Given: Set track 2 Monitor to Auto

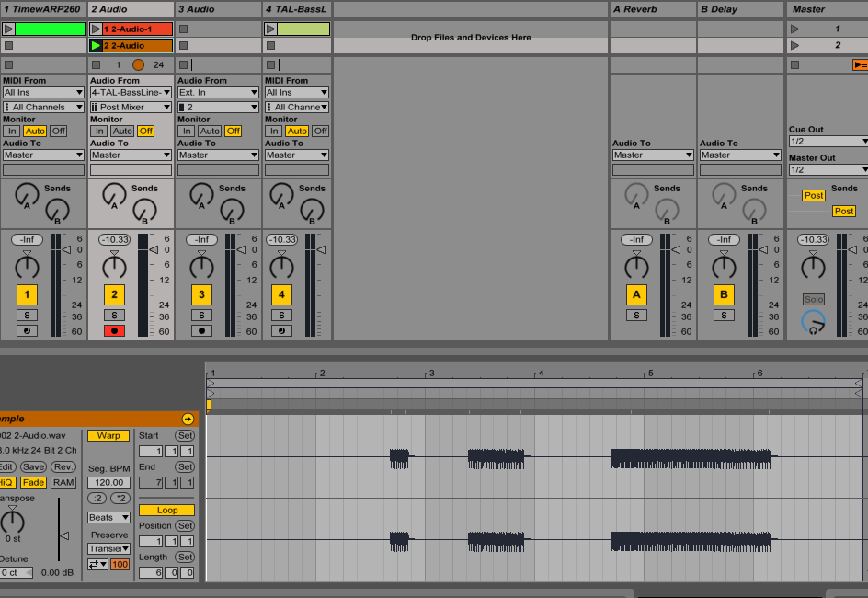Looking at the screenshot, I should (122, 132).
